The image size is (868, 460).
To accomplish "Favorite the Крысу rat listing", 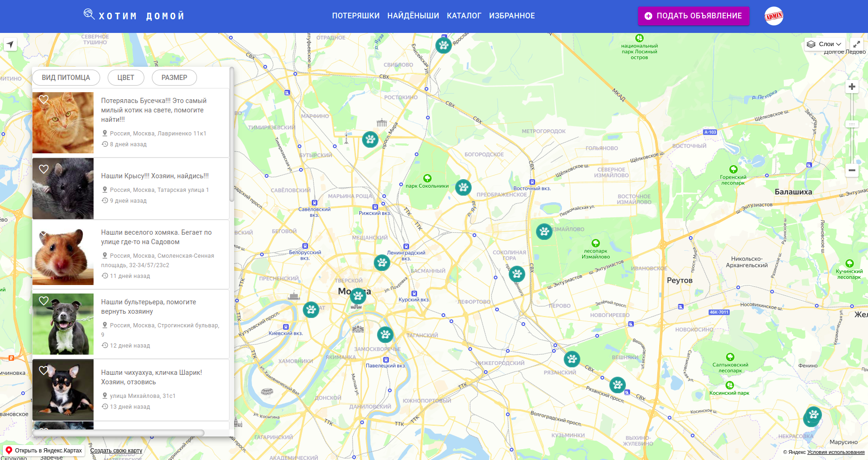I will [44, 169].
